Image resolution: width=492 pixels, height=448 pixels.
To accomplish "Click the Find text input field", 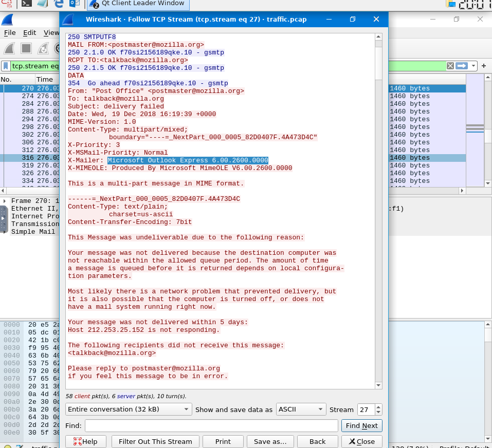I will 211,425.
